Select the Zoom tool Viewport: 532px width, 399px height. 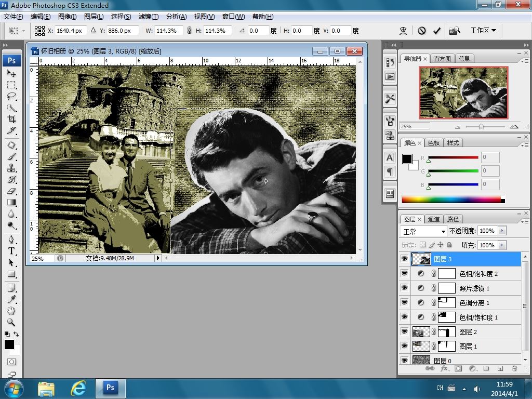click(x=11, y=322)
